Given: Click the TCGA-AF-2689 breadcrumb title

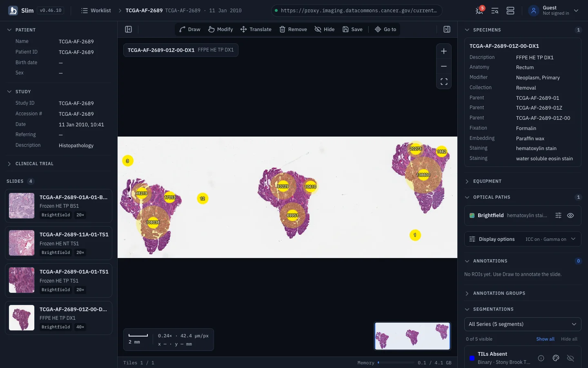Looking at the screenshot, I should tap(144, 11).
